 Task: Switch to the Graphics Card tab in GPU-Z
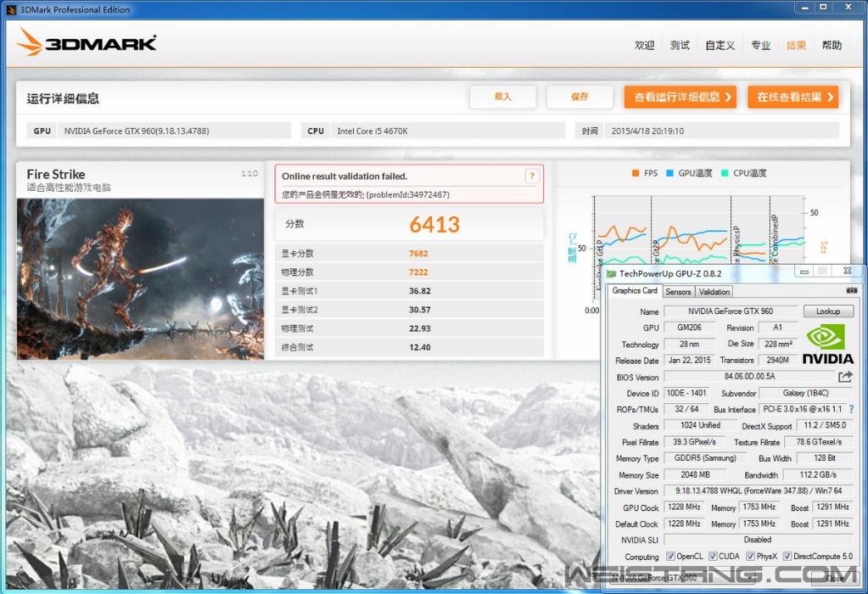[635, 290]
